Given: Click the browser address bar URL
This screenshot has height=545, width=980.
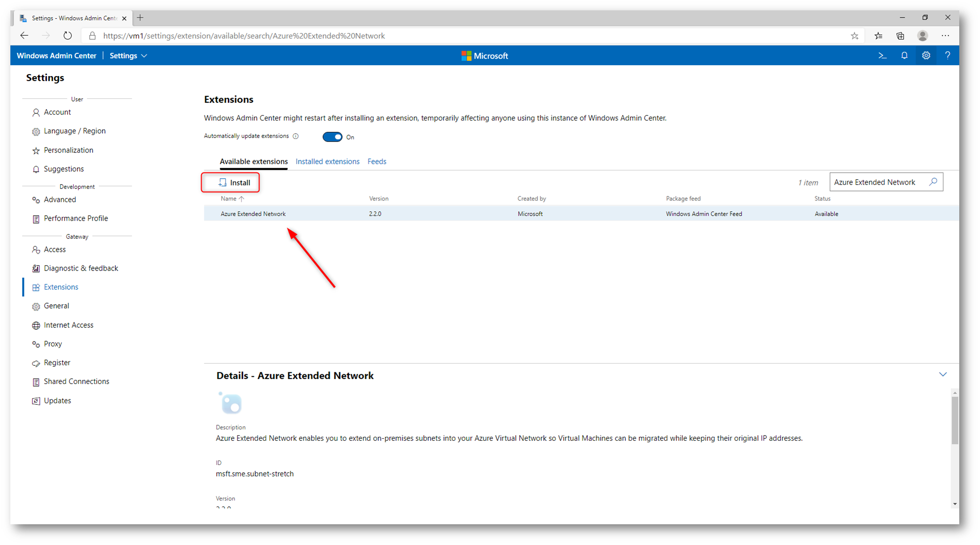Looking at the screenshot, I should [x=244, y=36].
